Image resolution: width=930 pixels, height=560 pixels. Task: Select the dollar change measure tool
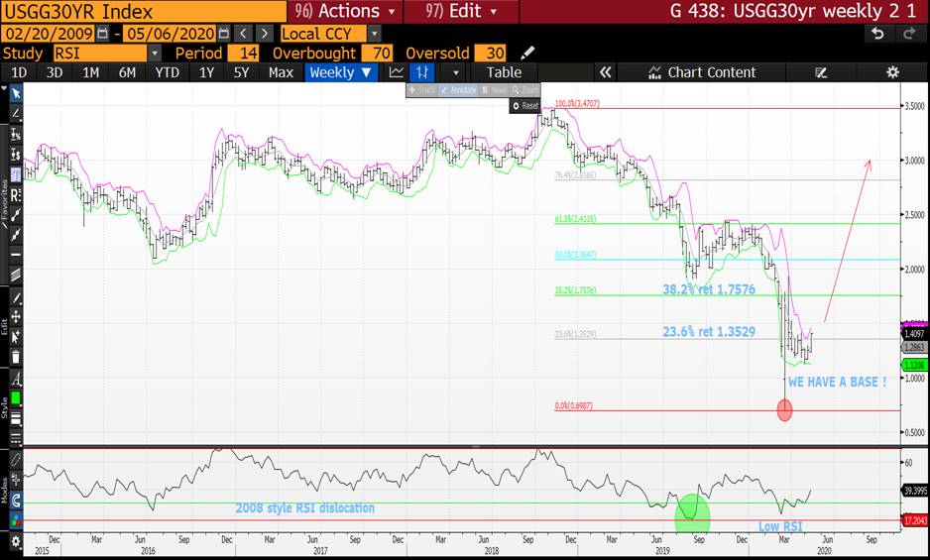[16, 155]
